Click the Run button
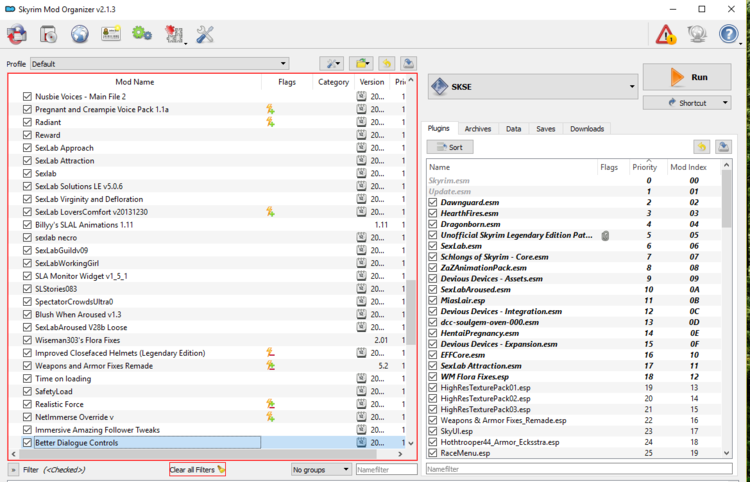Viewport: 750px width, 482px height. 687,77
